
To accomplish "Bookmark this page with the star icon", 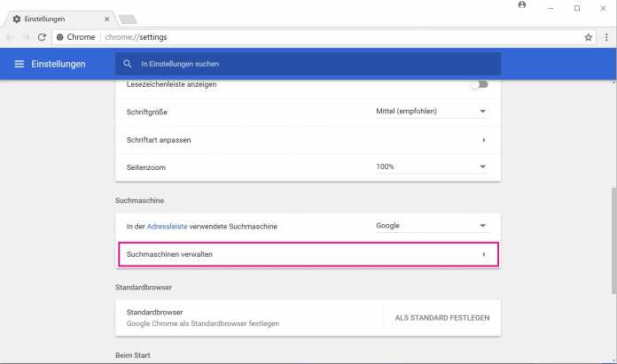I will pyautogui.click(x=588, y=37).
